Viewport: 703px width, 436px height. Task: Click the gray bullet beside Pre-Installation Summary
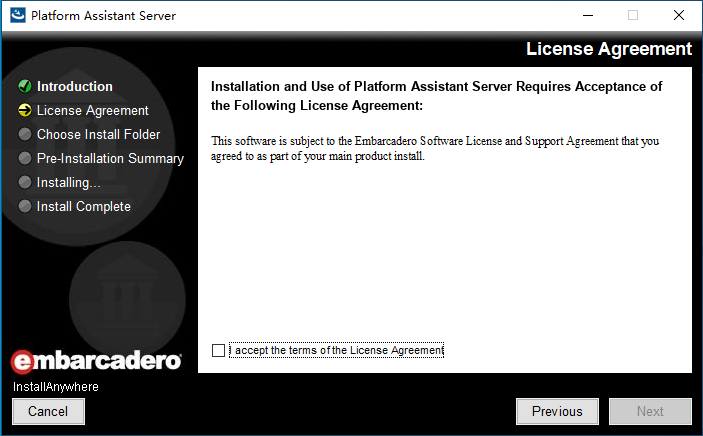[25, 159]
